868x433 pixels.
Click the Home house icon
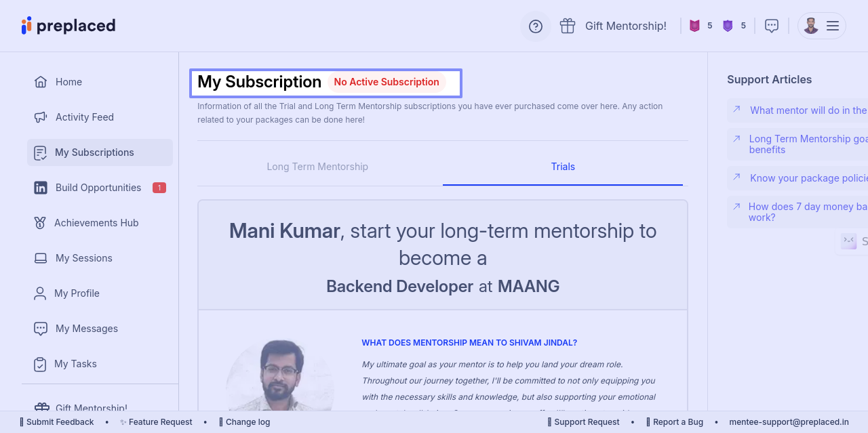[41, 82]
